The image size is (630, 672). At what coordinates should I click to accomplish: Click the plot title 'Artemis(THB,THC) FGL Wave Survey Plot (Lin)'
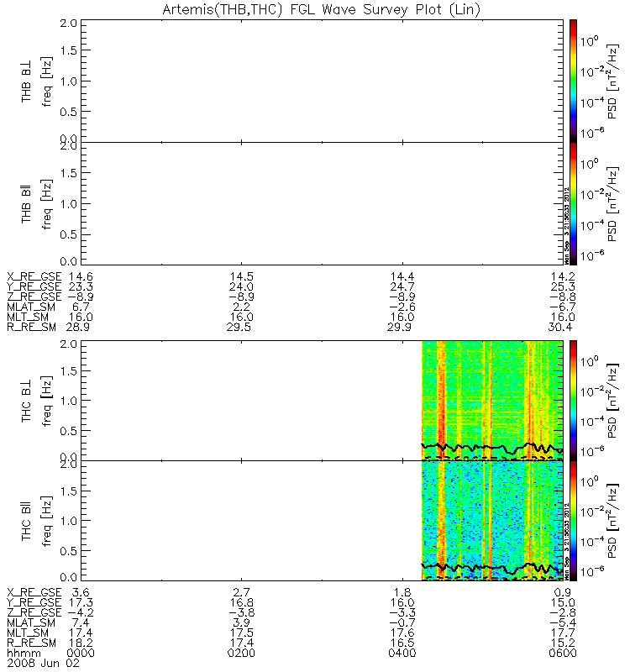(321, 9)
